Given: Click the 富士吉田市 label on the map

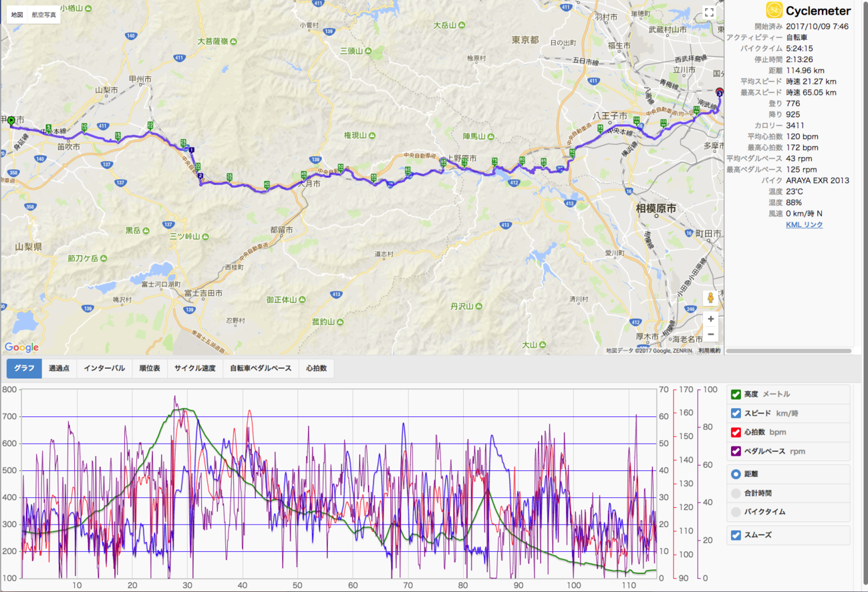Looking at the screenshot, I should coord(203,293).
